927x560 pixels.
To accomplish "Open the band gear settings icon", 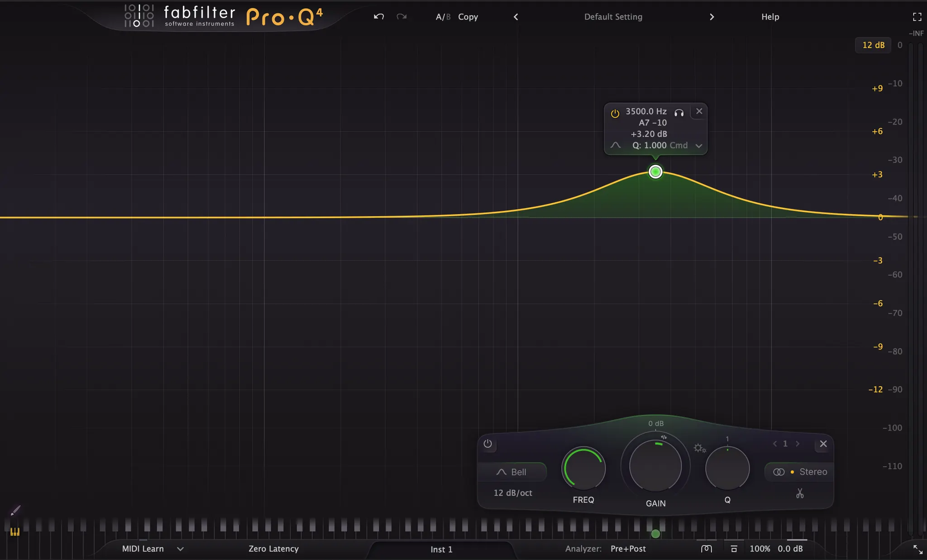I will point(699,448).
